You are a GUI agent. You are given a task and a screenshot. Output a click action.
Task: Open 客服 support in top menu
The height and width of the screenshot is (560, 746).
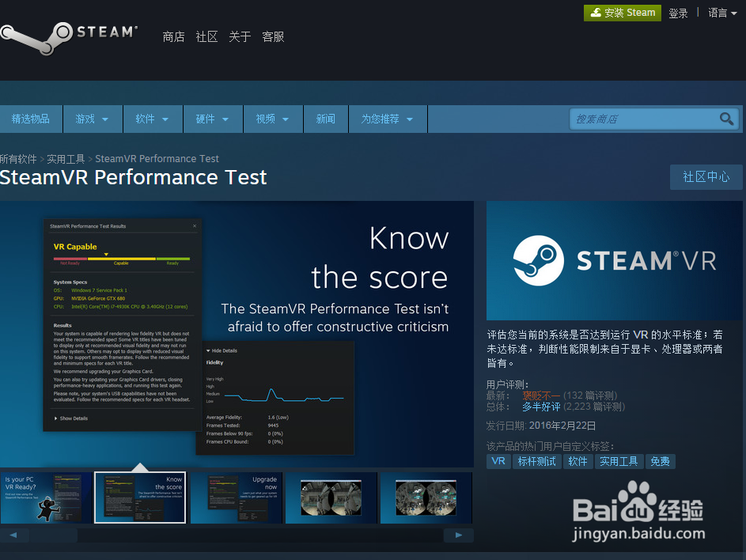(273, 36)
